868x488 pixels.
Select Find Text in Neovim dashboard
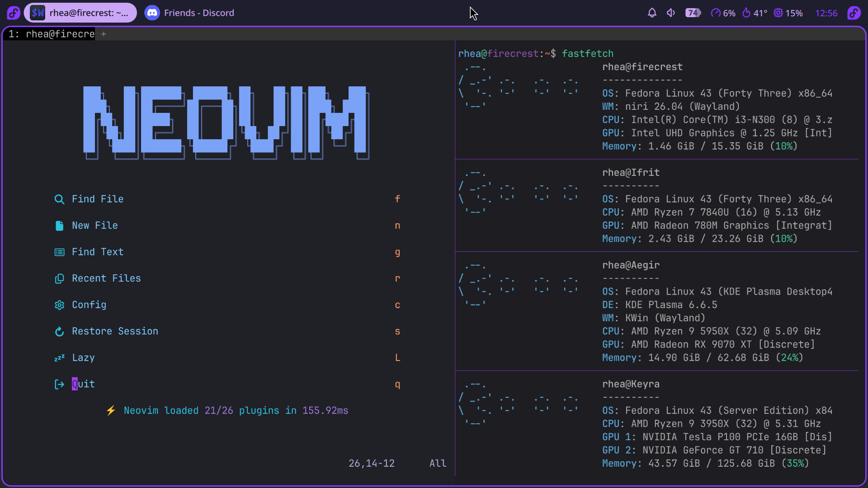(x=98, y=252)
